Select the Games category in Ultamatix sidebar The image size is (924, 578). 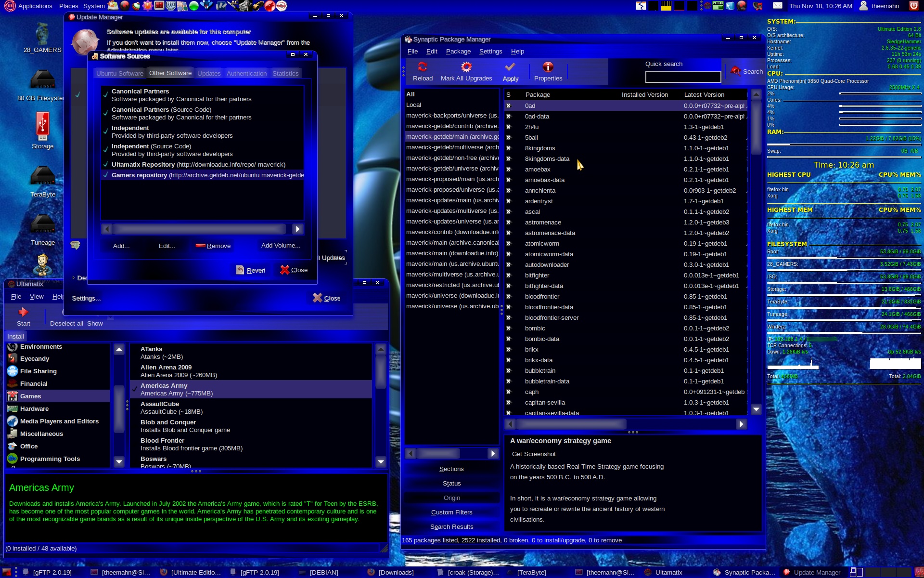point(30,396)
